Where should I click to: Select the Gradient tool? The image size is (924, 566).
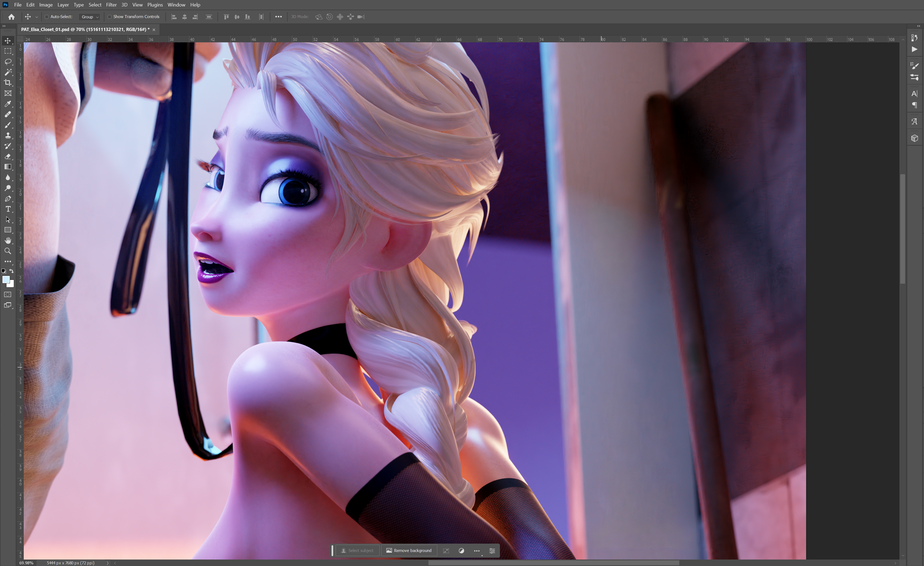[8, 167]
